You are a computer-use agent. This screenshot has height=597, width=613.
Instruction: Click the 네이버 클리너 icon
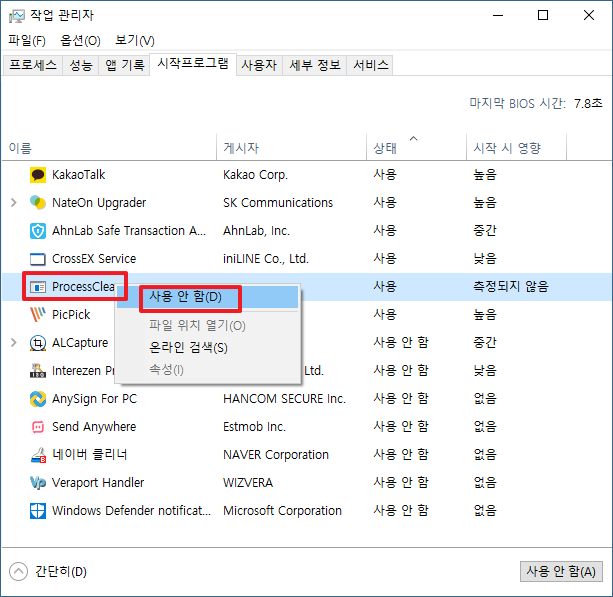tap(38, 455)
